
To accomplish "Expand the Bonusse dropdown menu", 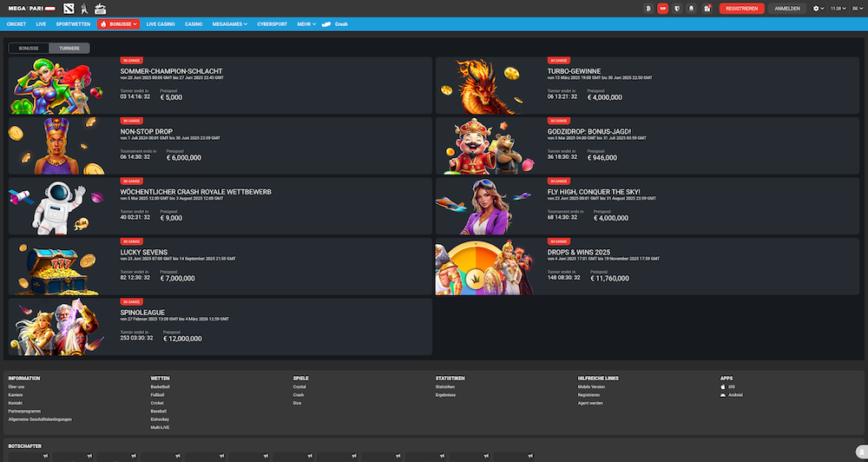I will (118, 24).
